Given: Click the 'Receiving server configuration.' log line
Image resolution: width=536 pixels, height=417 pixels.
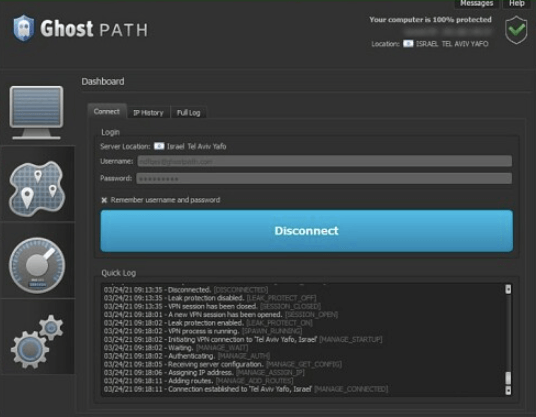Looking at the screenshot, I should tap(223, 364).
